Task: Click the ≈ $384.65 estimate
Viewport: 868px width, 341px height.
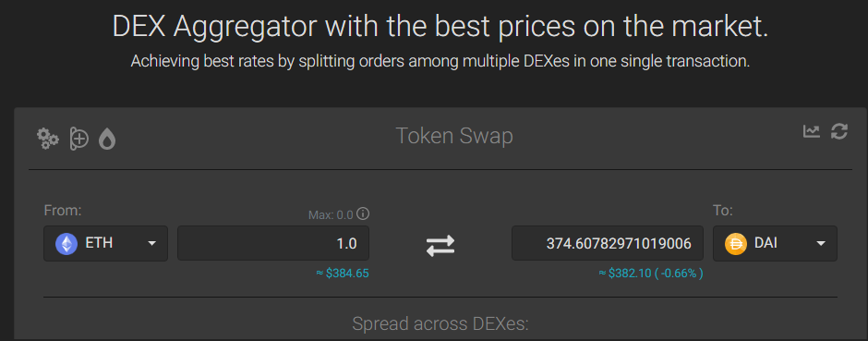Action: (342, 273)
